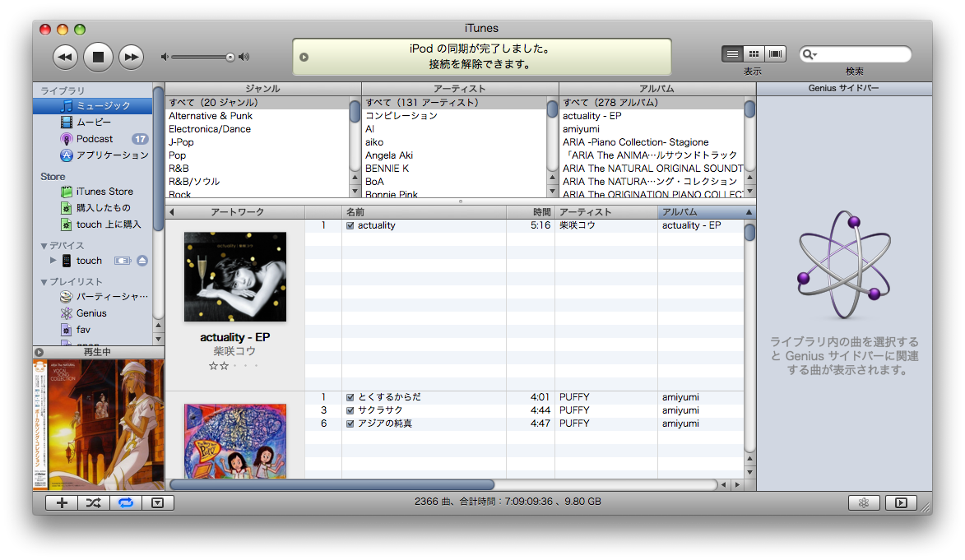Image resolution: width=965 pixels, height=560 pixels.
Task: Select the touch device
Action: pyautogui.click(x=89, y=261)
